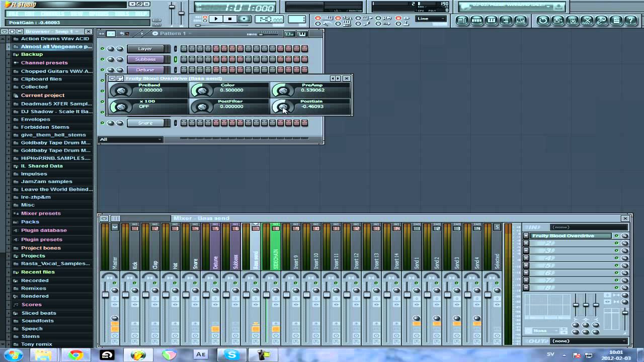Open keyboard editor in step sequencer
This screenshot has width=644, height=362.
click(x=302, y=34)
